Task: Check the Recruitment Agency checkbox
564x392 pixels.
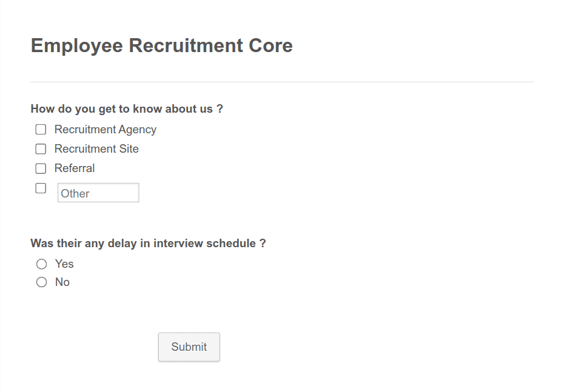Action: [x=41, y=129]
